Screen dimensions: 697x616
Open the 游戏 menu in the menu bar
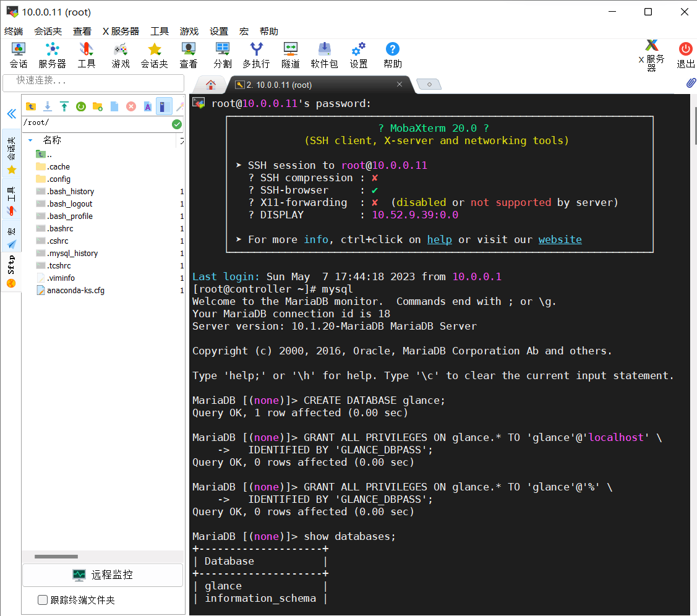189,31
